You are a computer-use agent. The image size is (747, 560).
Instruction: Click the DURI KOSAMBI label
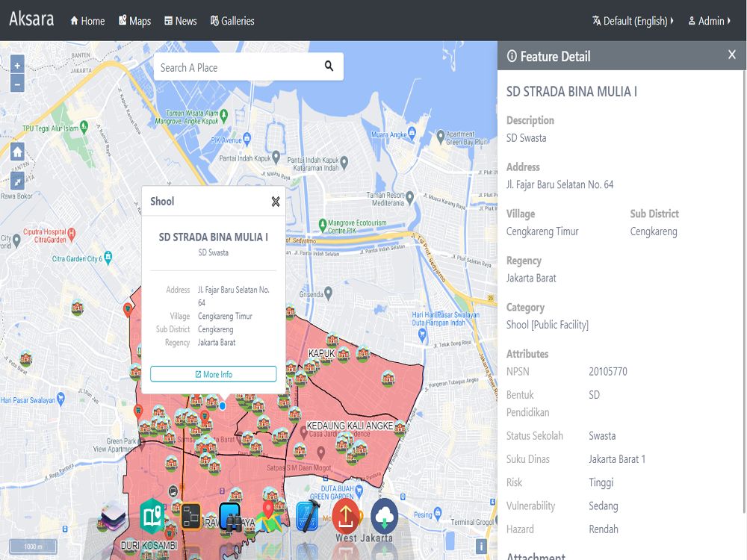(x=149, y=545)
